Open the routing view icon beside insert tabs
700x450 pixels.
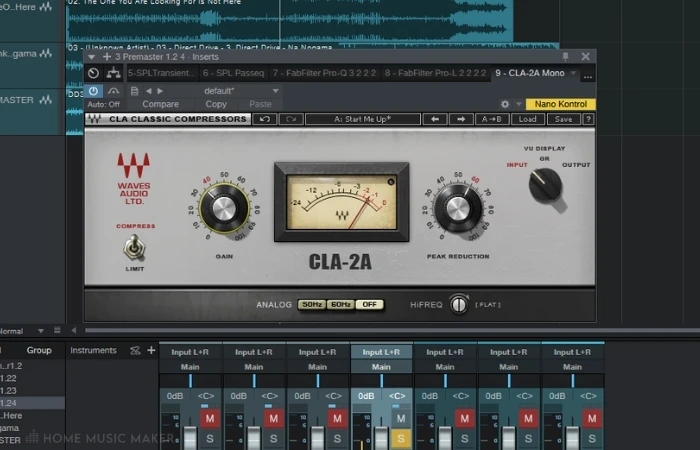click(x=113, y=73)
